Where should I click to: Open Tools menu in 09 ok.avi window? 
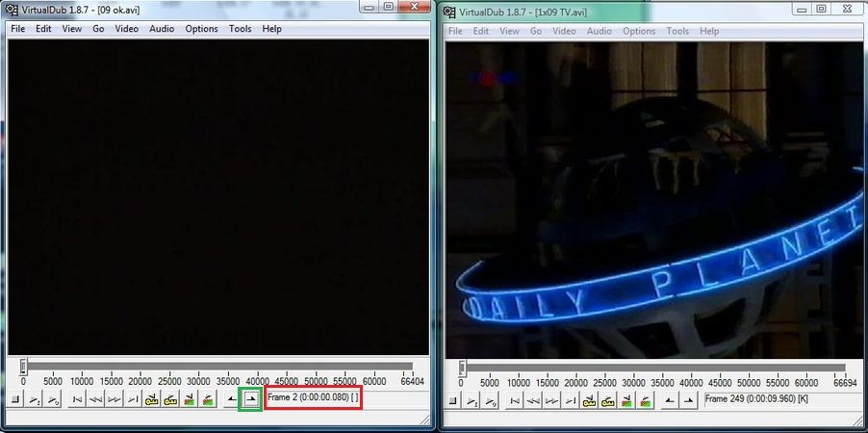tap(241, 29)
